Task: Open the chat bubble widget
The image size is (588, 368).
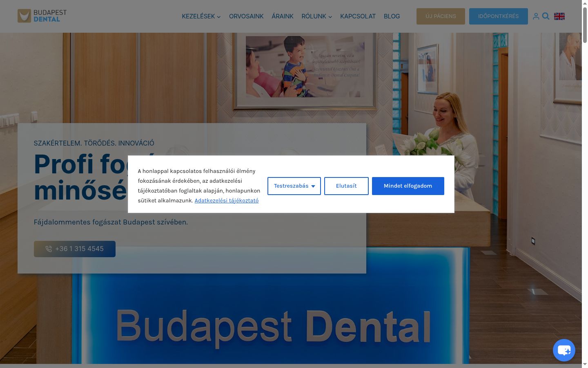Action: pos(564,350)
